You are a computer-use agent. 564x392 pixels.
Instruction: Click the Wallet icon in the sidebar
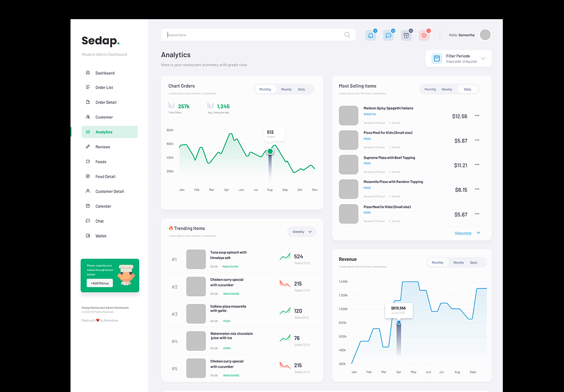click(89, 236)
